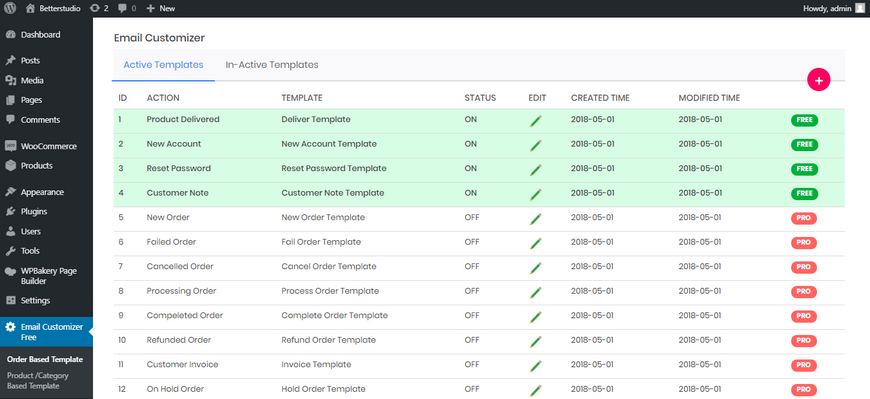Image resolution: width=870 pixels, height=399 pixels.
Task: Select Email Customizer Free menu item
Action: tap(47, 332)
